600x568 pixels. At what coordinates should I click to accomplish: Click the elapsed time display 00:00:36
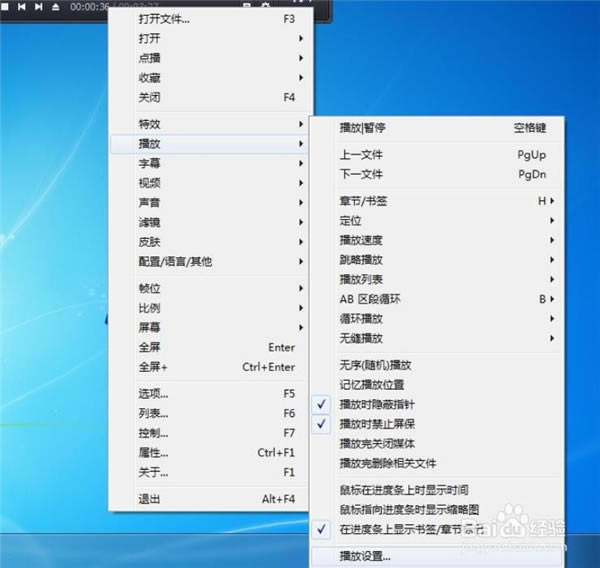point(91,7)
